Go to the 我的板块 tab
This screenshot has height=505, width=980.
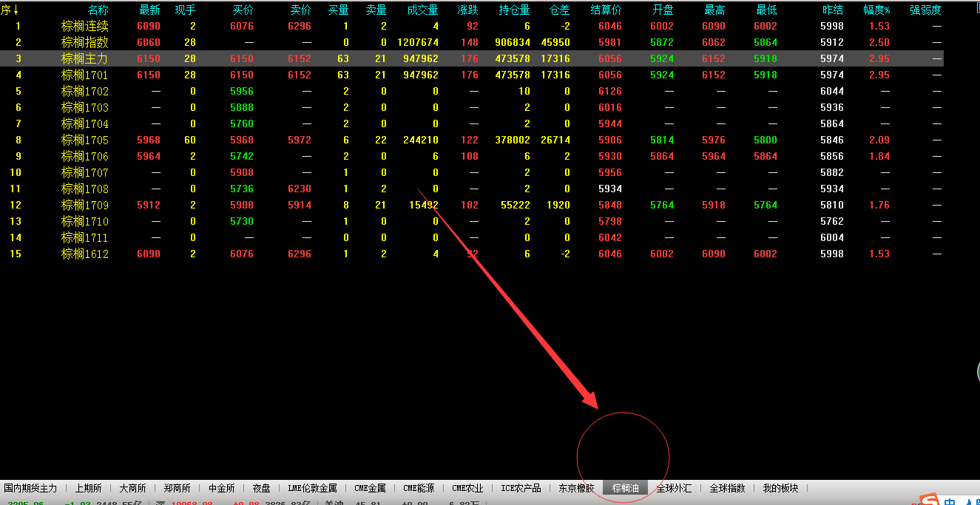click(780, 488)
